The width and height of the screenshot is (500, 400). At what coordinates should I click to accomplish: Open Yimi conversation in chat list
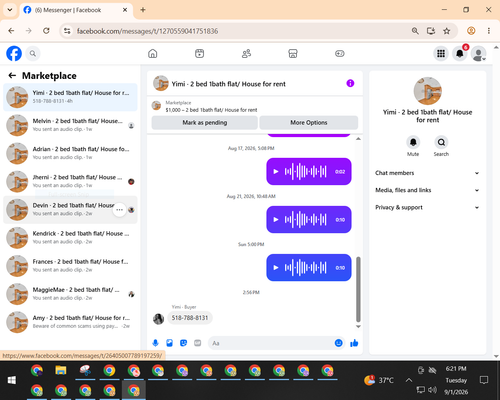coord(70,97)
